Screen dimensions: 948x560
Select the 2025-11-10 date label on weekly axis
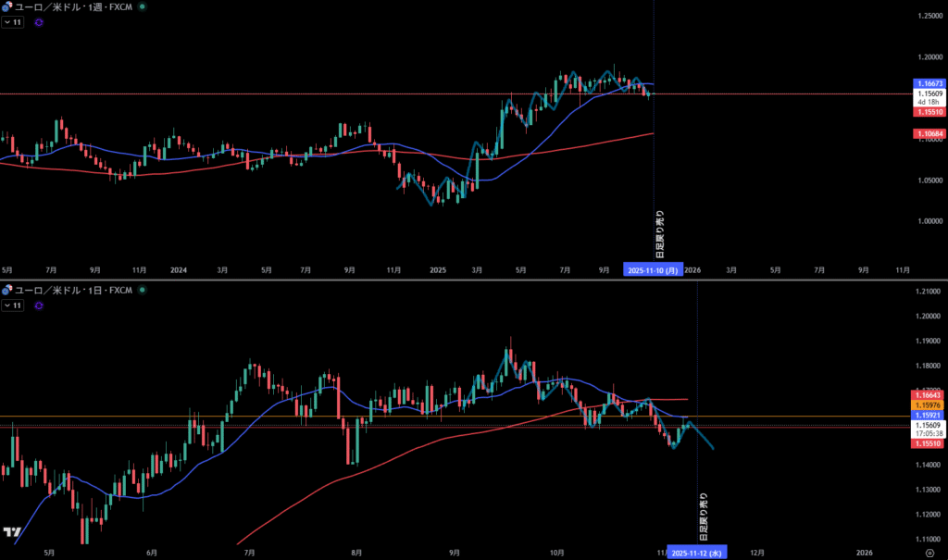click(653, 269)
